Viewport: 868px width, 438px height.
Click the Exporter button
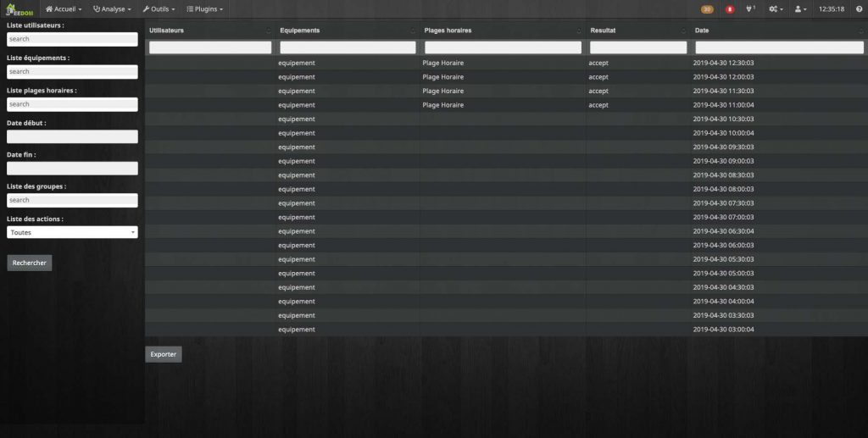[x=163, y=354]
